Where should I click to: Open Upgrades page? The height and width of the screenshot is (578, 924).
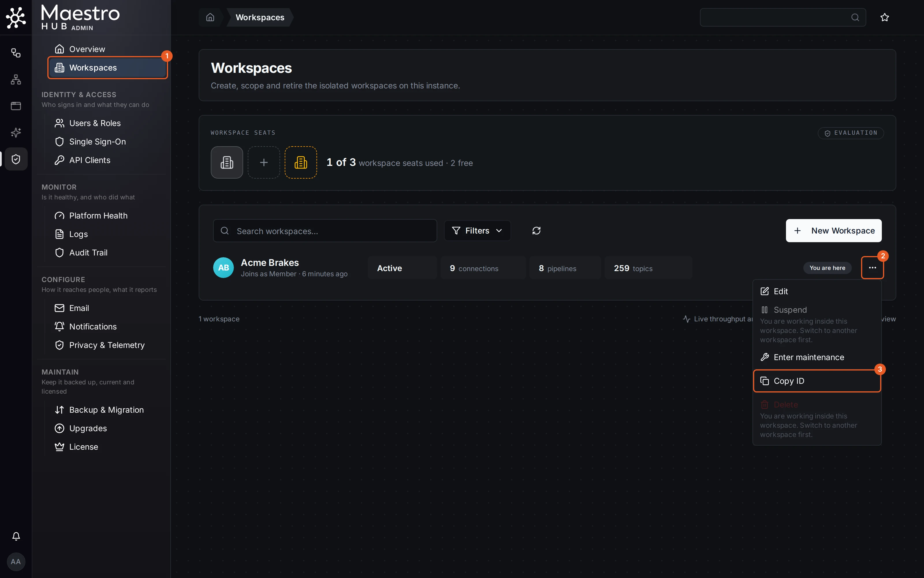click(108, 428)
